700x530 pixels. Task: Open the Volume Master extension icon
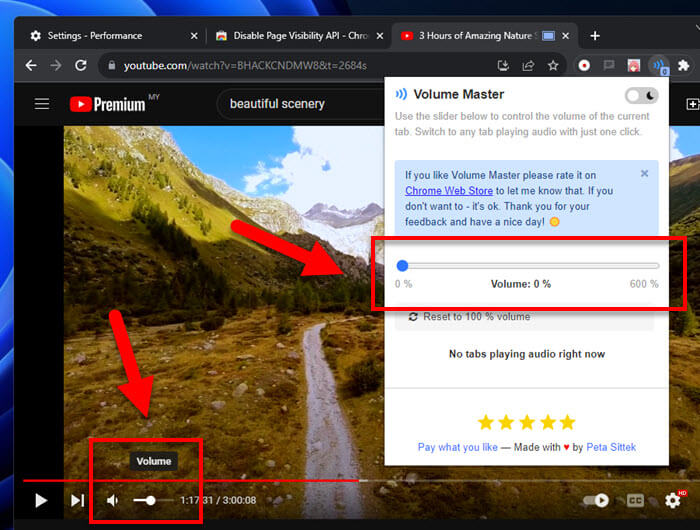point(659,66)
